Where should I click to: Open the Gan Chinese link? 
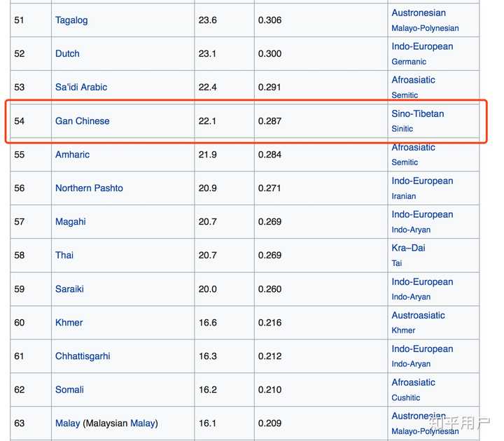(83, 121)
